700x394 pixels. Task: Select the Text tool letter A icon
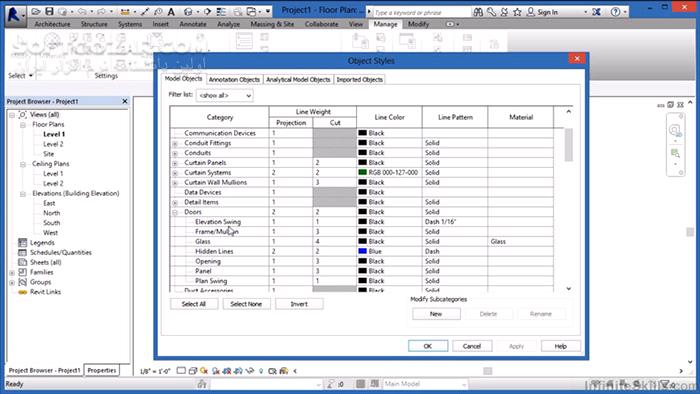point(171,12)
